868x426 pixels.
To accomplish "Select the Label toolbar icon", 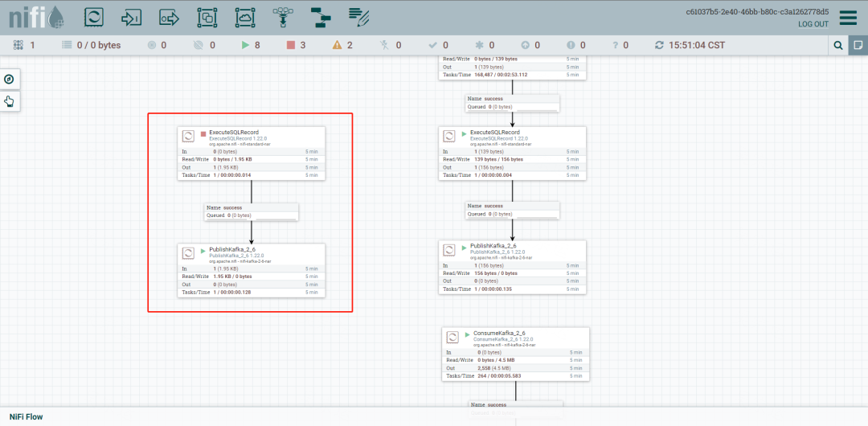I will [358, 18].
